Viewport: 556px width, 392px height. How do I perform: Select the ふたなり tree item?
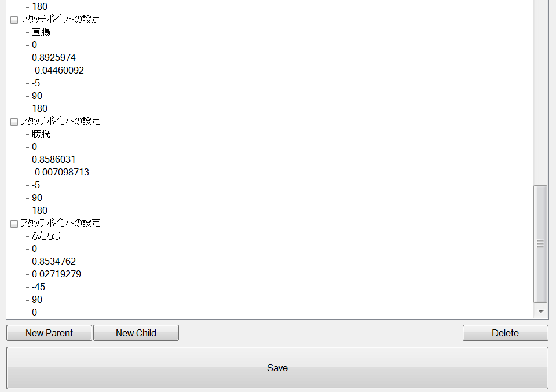(46, 236)
